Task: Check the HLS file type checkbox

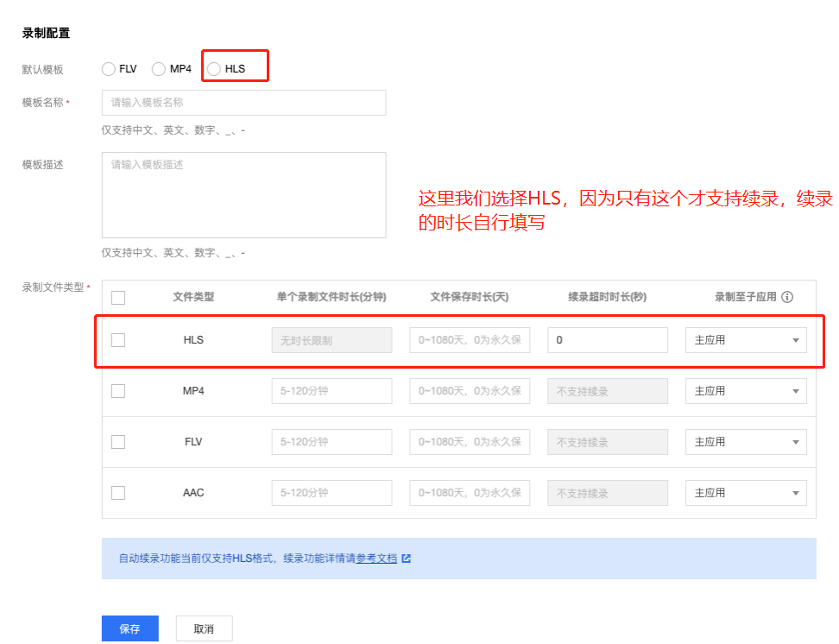Action: (x=118, y=340)
